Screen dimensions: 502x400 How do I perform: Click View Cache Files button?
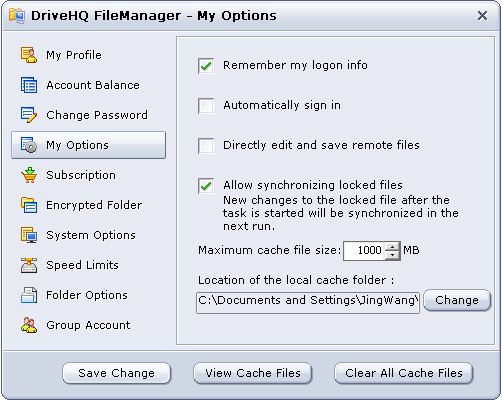(x=253, y=373)
